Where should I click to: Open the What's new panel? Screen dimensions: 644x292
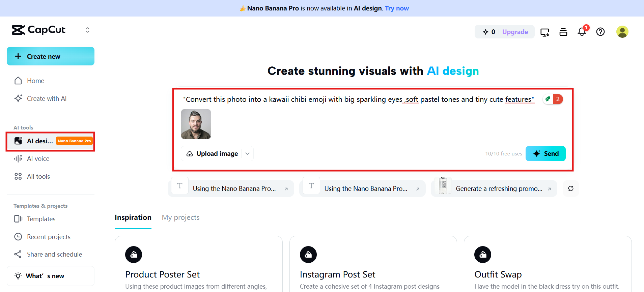tap(51, 276)
